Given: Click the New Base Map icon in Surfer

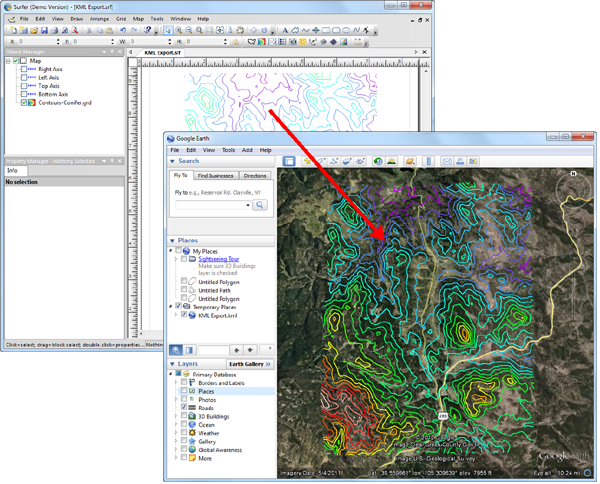Looking at the screenshot, I should pos(251,42).
